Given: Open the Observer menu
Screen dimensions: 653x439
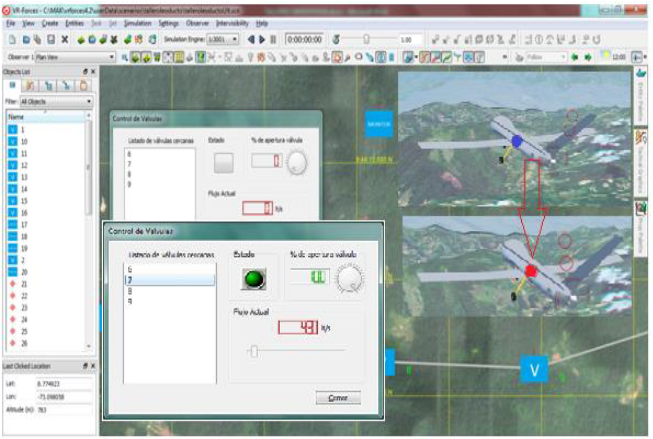Looking at the screenshot, I should point(197,23).
